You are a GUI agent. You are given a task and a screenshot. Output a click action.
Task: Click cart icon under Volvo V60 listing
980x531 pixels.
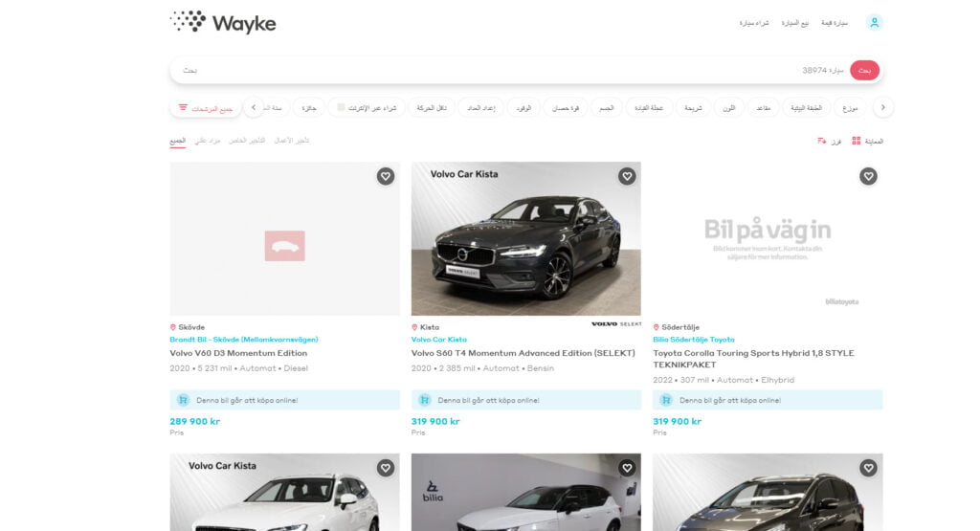(x=183, y=400)
